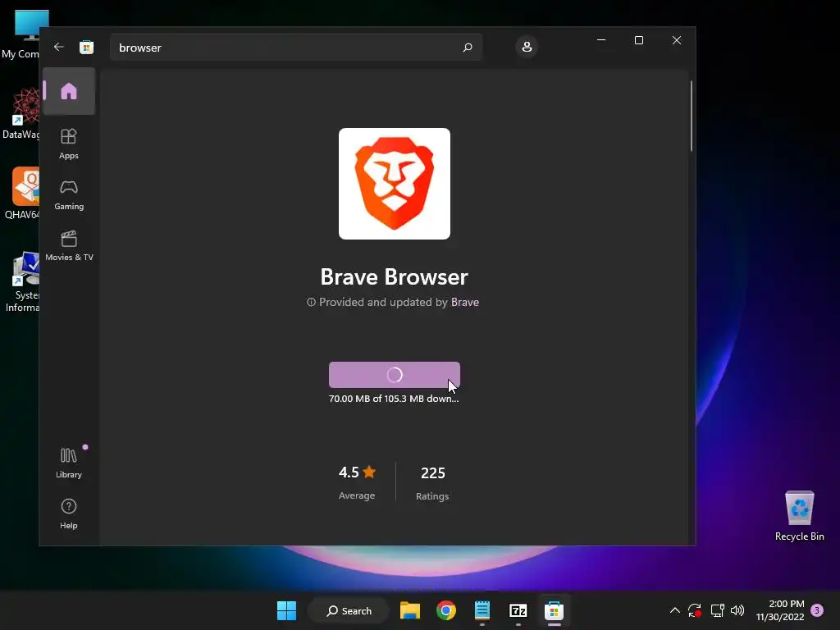840x630 pixels.
Task: Open the Gaming section in the sidebar
Action: tap(69, 195)
